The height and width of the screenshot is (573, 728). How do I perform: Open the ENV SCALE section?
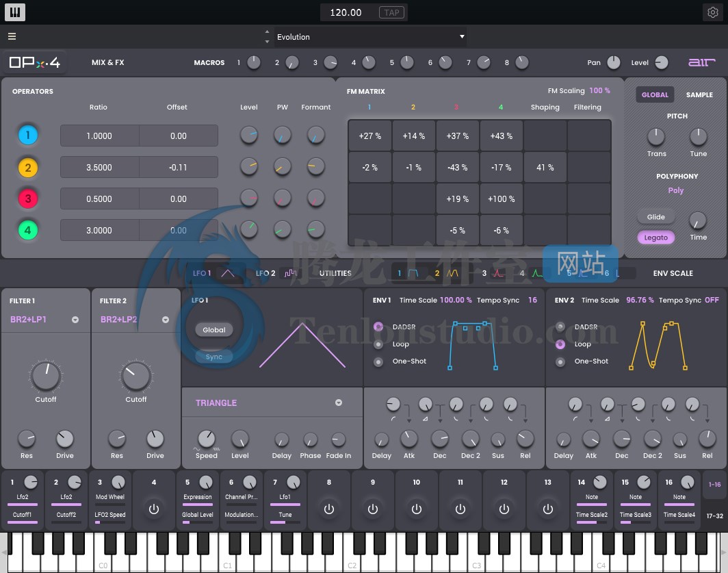(673, 273)
